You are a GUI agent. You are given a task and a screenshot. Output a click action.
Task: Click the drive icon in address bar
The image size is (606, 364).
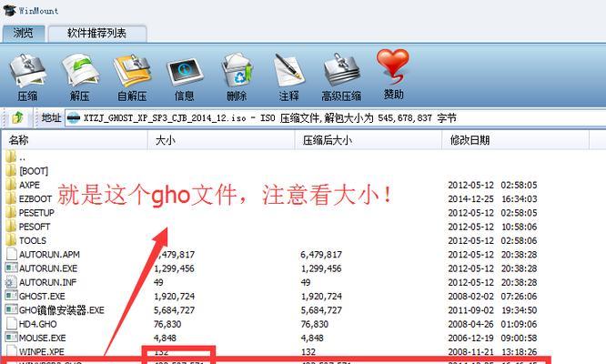click(74, 118)
